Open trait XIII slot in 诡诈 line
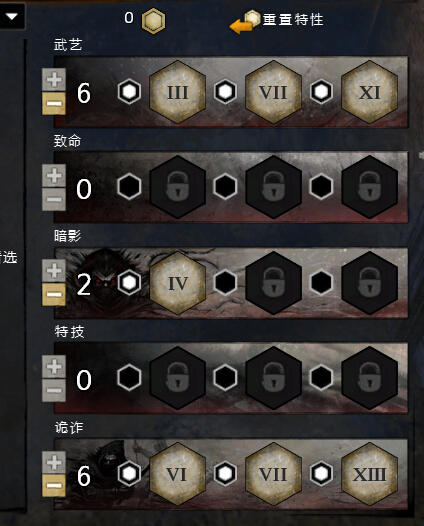 click(369, 474)
